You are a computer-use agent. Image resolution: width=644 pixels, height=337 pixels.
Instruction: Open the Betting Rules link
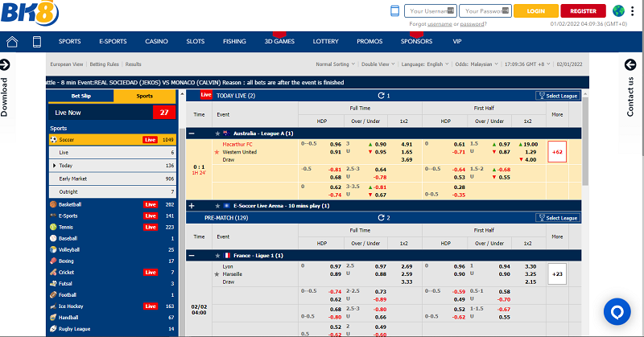tap(105, 64)
